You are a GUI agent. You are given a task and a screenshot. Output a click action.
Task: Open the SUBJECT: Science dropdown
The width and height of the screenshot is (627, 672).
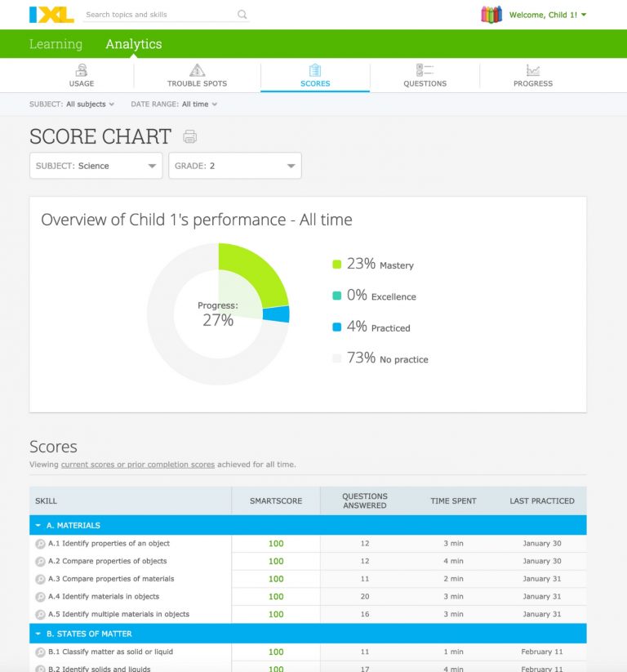pyautogui.click(x=96, y=165)
